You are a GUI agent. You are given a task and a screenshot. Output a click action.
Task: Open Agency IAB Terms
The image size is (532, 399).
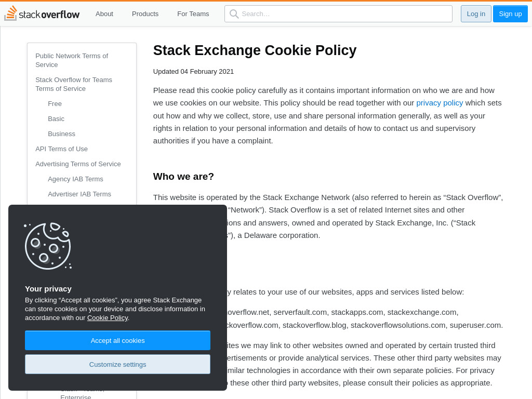point(75,179)
